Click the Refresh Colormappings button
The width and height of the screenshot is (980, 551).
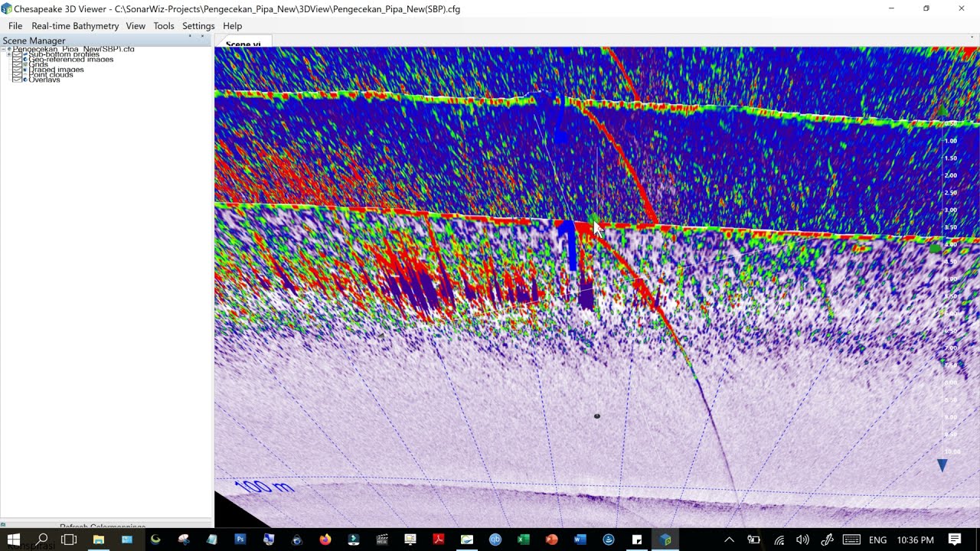tap(103, 527)
